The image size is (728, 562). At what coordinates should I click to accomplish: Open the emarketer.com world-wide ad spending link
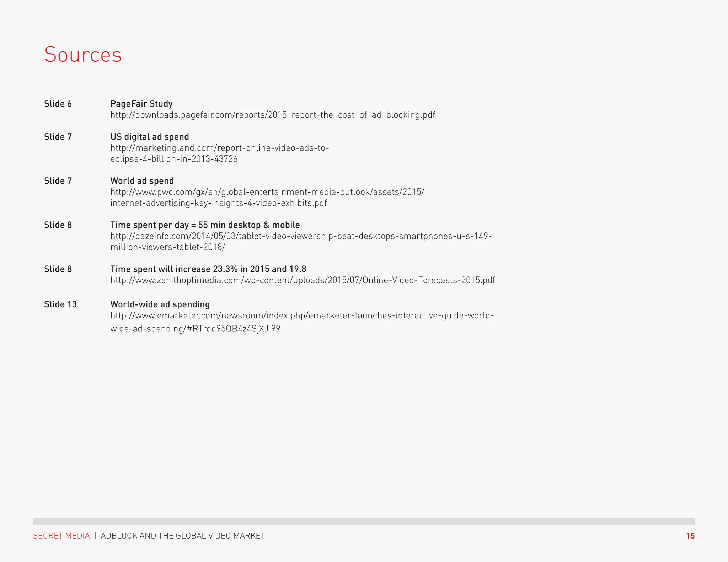pos(302,322)
